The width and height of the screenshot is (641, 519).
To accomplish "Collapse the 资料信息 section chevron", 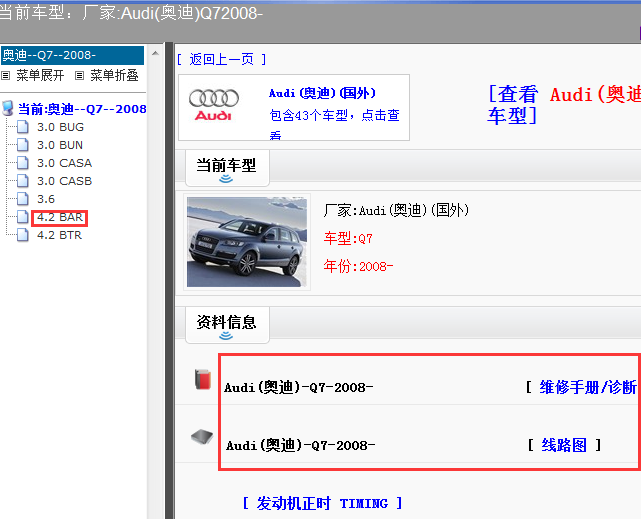I will click(x=226, y=336).
